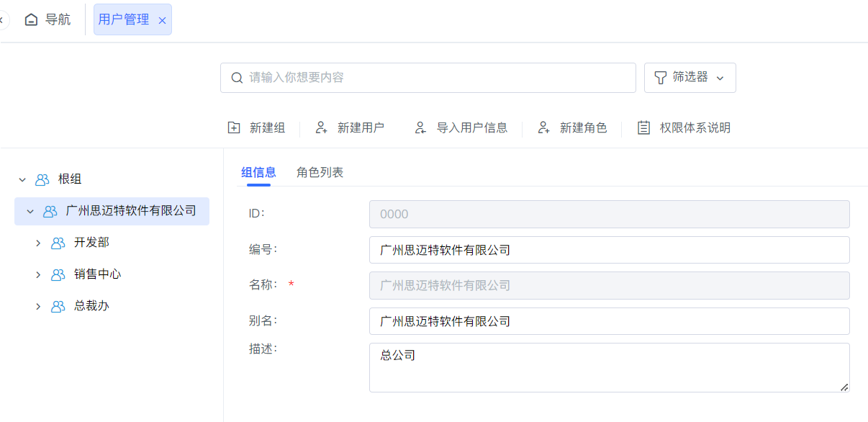Select the 销售中心 group
This screenshot has height=422, width=868.
pyautogui.click(x=97, y=274)
